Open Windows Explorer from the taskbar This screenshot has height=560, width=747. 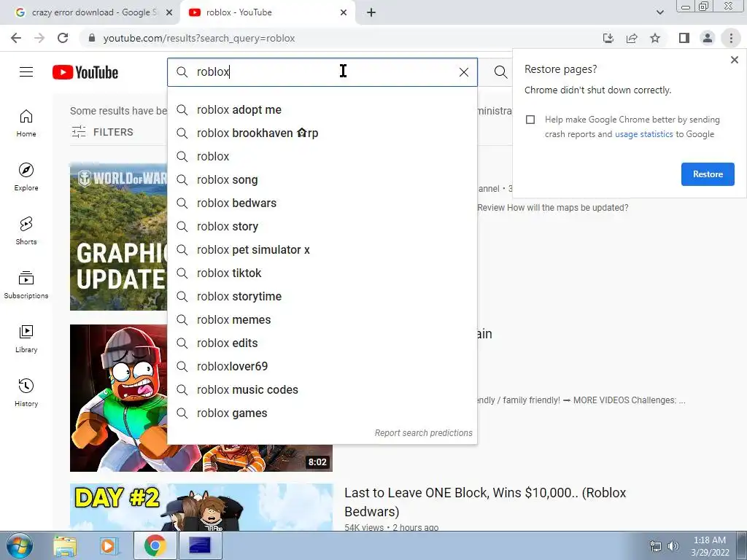(65, 546)
